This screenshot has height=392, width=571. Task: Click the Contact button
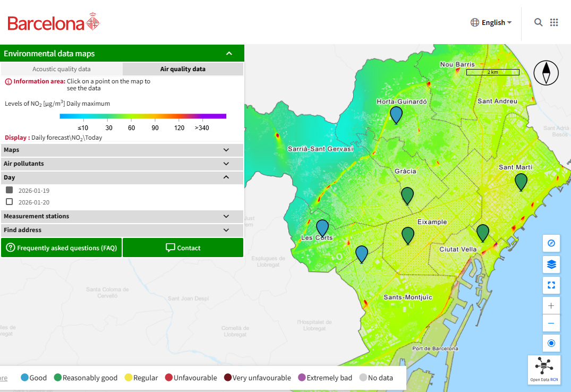click(x=183, y=248)
